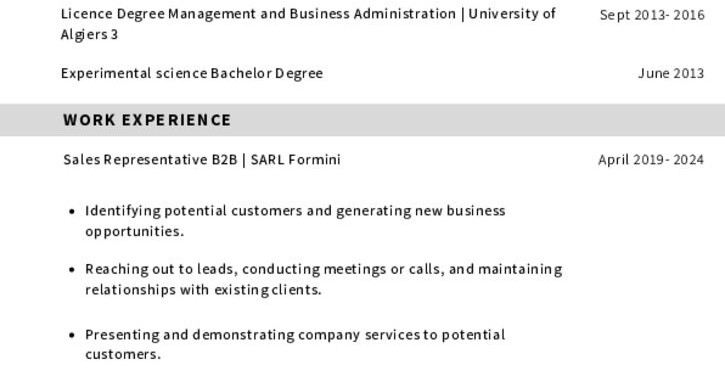This screenshot has width=725, height=370.
Task: Click the bullet dot before 'Presenting'
Action: [x=71, y=335]
